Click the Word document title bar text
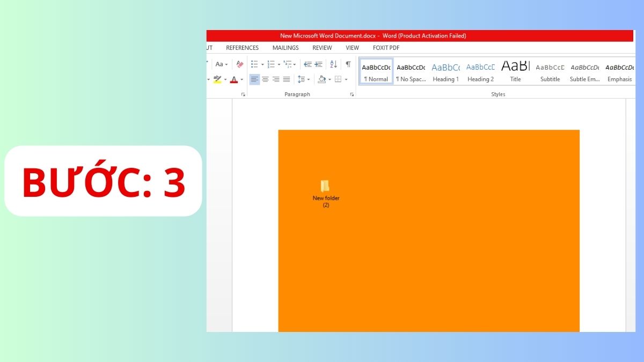This screenshot has width=644, height=362. click(x=373, y=36)
